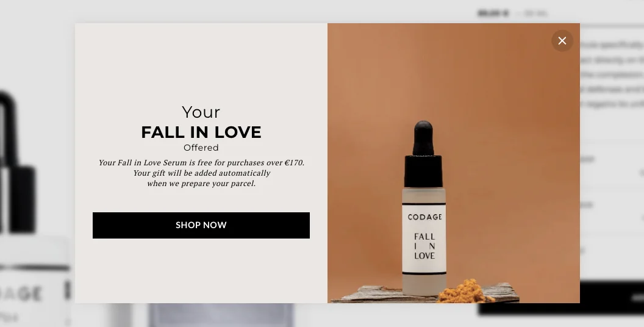Click the blurred product image below popup
Screen dimensions: 644x327
coord(221,315)
